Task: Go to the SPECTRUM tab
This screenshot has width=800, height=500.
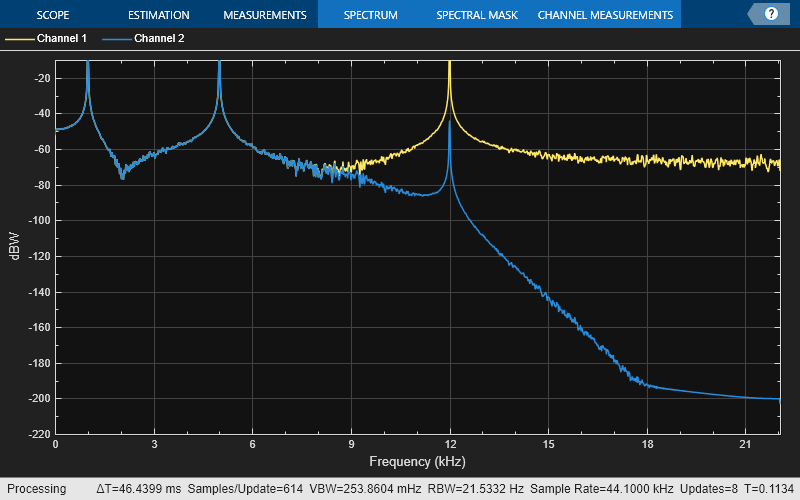Action: coord(370,15)
